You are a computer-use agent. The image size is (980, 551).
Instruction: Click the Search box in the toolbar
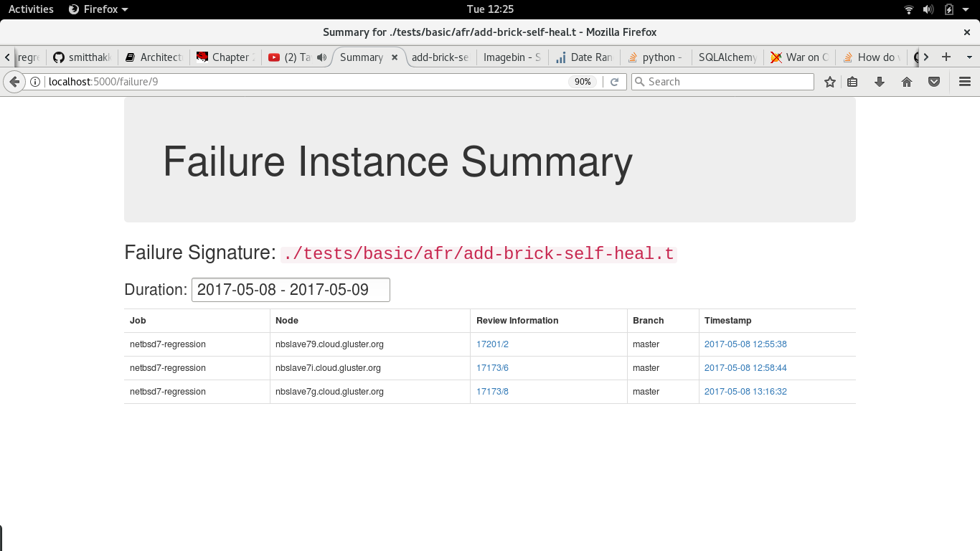(722, 82)
